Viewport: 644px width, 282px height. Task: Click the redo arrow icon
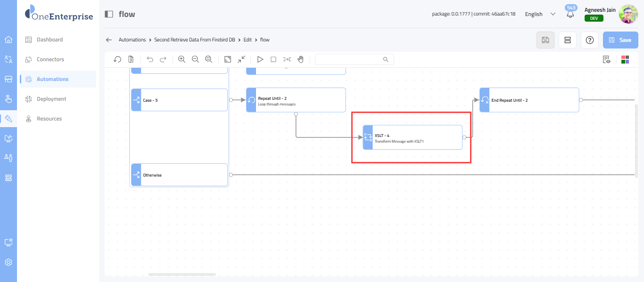(163, 59)
